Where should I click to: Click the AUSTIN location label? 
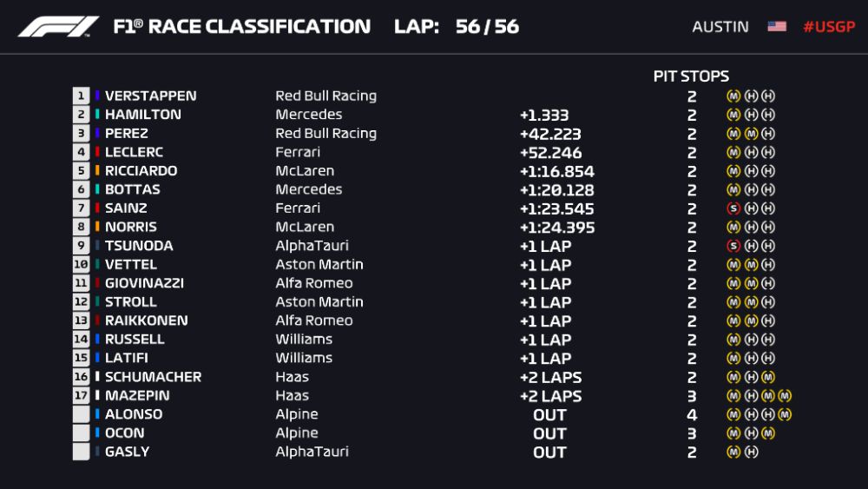tap(720, 26)
